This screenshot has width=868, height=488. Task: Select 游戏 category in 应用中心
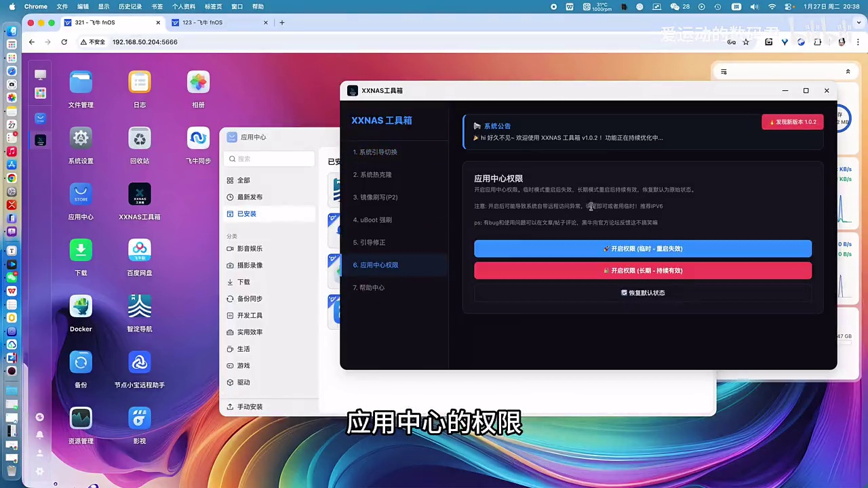click(269, 366)
